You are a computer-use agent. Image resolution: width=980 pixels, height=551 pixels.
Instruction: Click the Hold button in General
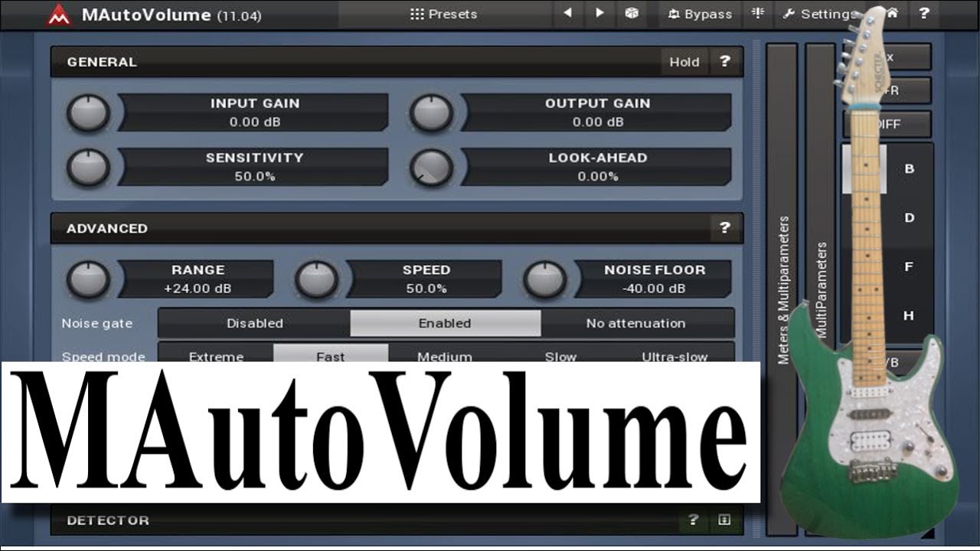click(x=684, y=62)
